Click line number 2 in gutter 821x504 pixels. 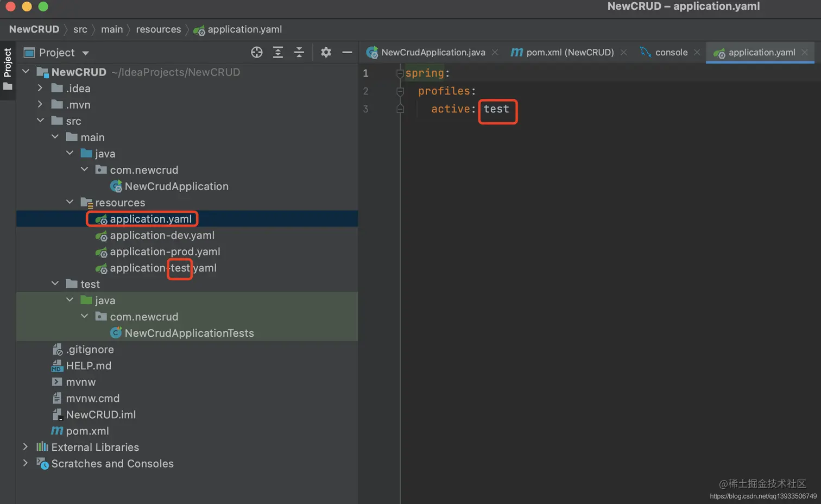pyautogui.click(x=365, y=91)
